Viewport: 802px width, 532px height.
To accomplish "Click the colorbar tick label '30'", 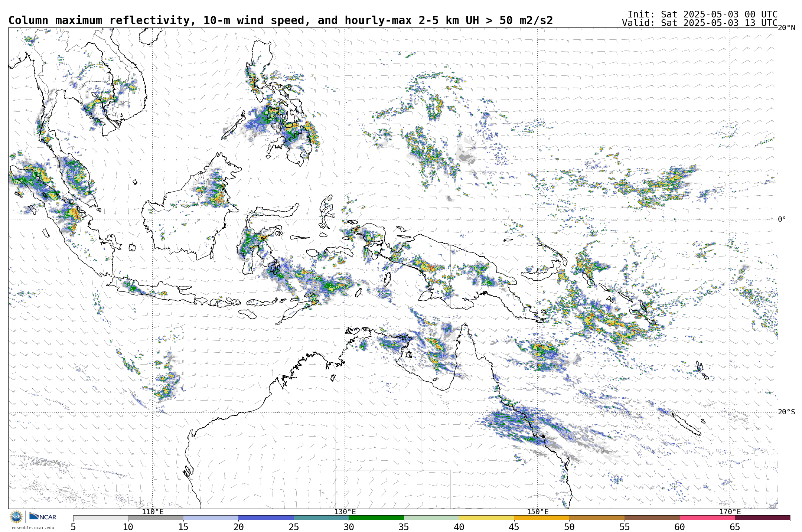I will [x=349, y=527].
